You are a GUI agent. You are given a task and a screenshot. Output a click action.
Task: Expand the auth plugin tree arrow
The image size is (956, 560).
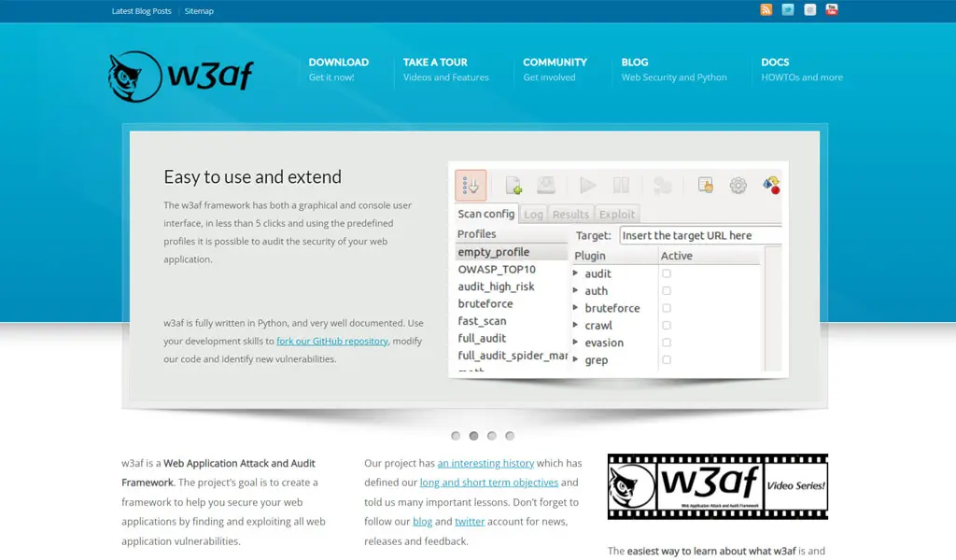[x=576, y=291]
